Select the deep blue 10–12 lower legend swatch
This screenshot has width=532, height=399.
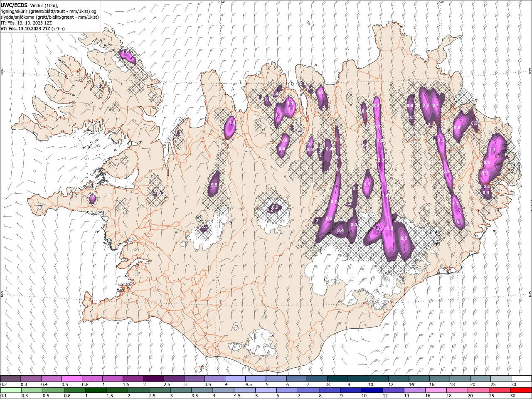tap(372, 390)
